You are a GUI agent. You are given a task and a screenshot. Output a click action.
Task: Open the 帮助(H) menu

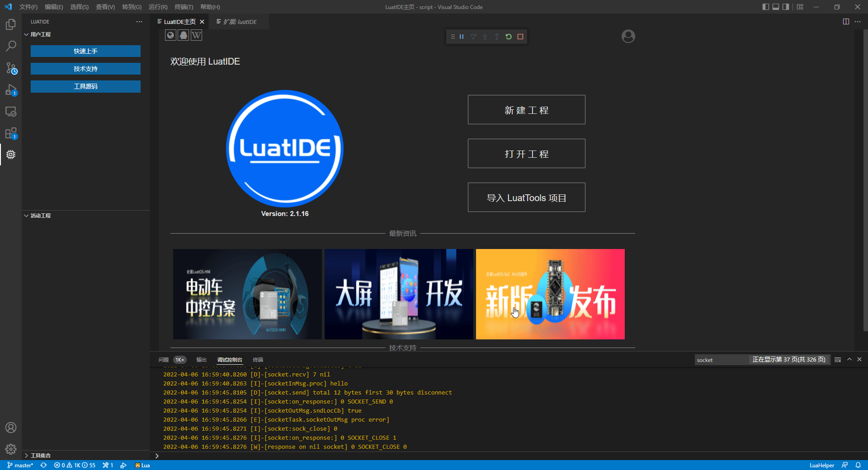coord(210,7)
